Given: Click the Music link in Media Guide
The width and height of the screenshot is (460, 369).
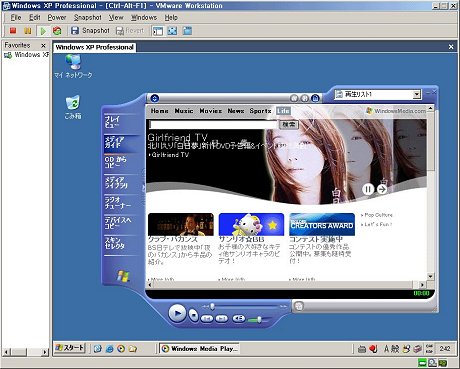Looking at the screenshot, I should click(x=184, y=111).
